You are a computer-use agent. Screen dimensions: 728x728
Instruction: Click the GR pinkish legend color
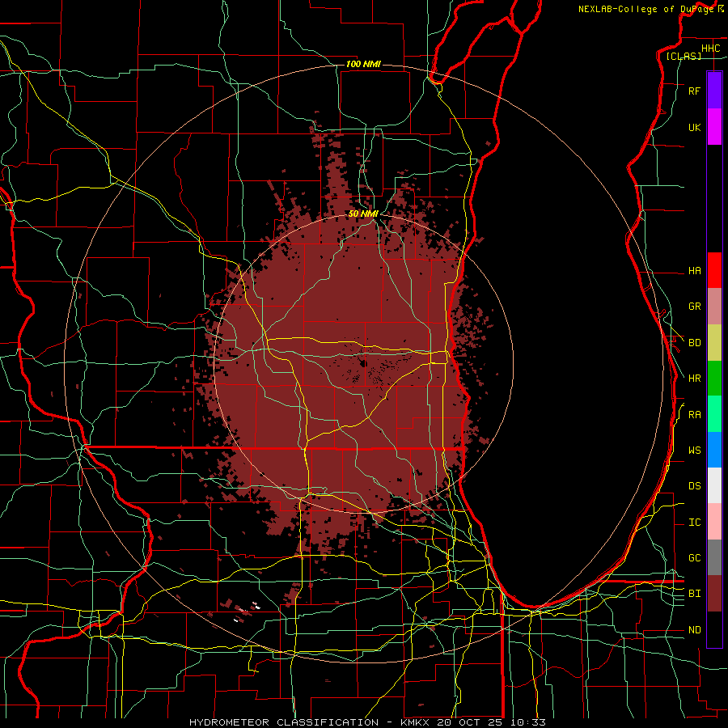714,307
